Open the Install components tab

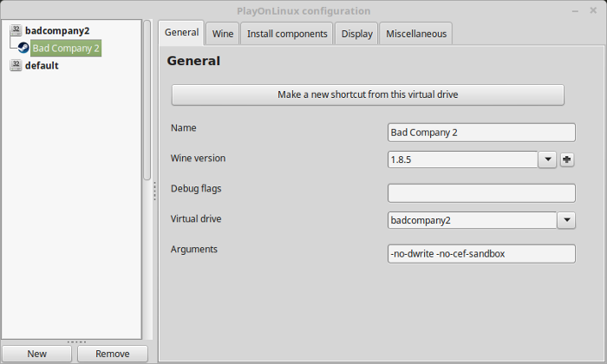point(287,34)
